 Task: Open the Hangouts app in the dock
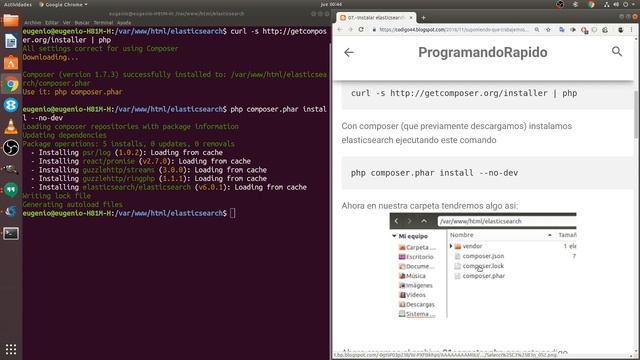(11, 190)
